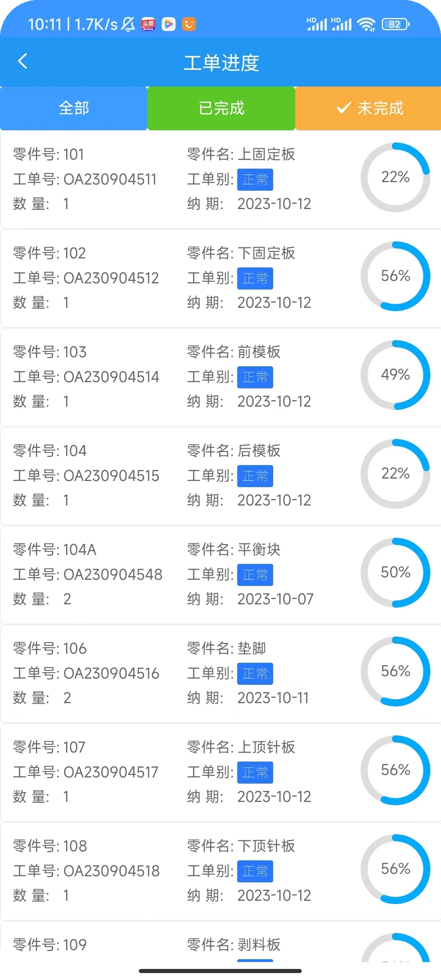Tap the orange smiley notification icon
This screenshot has height=980, width=441.
click(x=189, y=24)
